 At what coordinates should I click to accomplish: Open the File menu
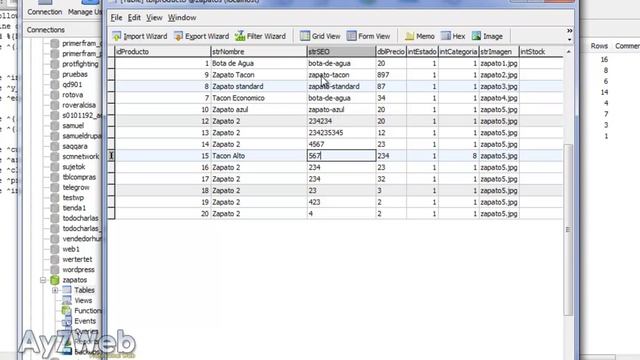(116, 18)
